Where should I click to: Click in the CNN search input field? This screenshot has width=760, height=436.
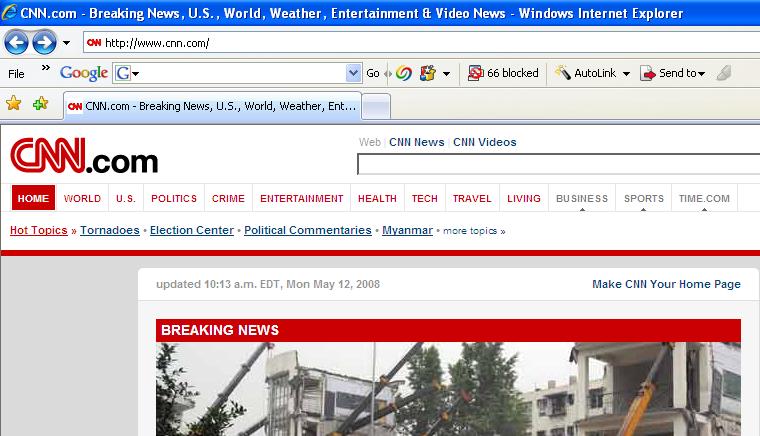pyautogui.click(x=558, y=164)
